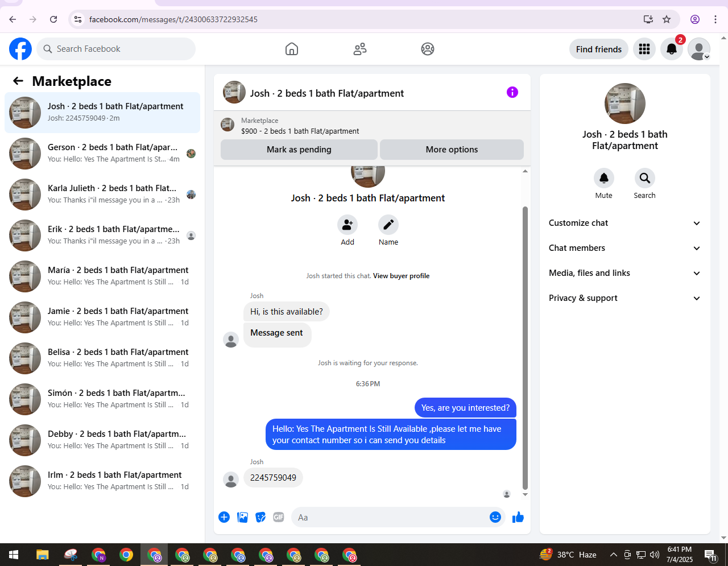This screenshot has height=566, width=728.
Task: Open conversation information purple icon
Action: pos(512,92)
